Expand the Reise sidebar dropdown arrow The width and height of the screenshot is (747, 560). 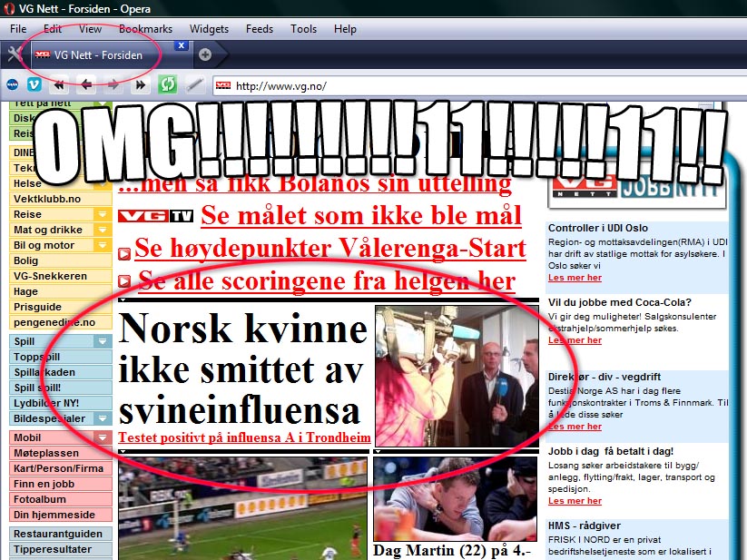click(x=103, y=214)
